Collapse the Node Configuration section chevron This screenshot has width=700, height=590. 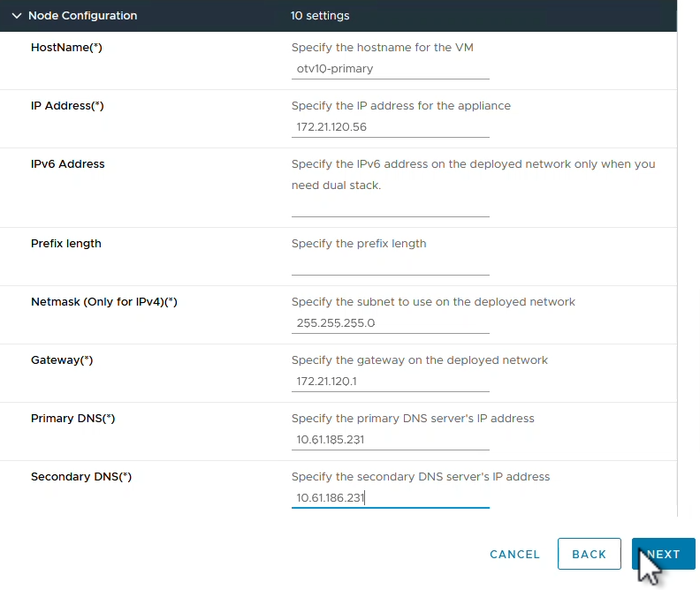[17, 16]
